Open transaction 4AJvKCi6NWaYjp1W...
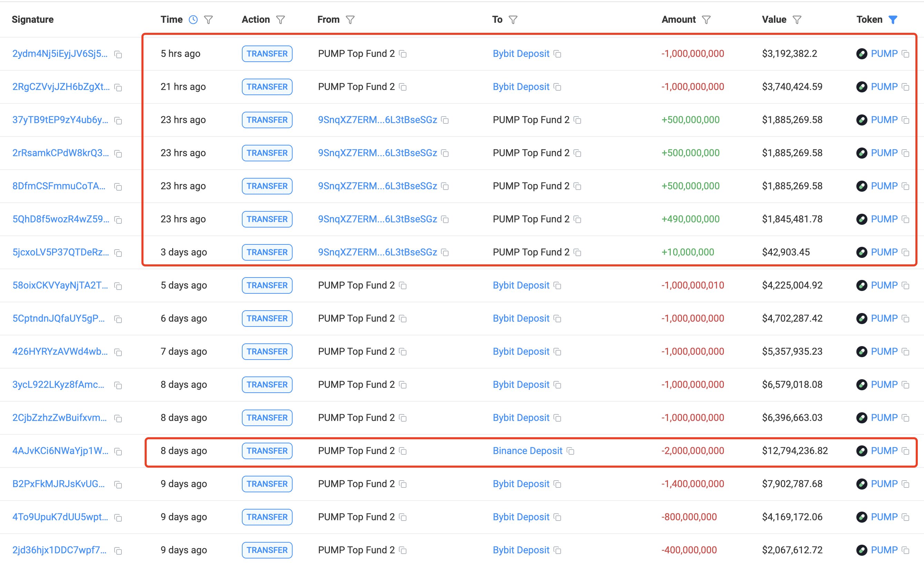Screen dimensions: 924x564 tap(60, 451)
